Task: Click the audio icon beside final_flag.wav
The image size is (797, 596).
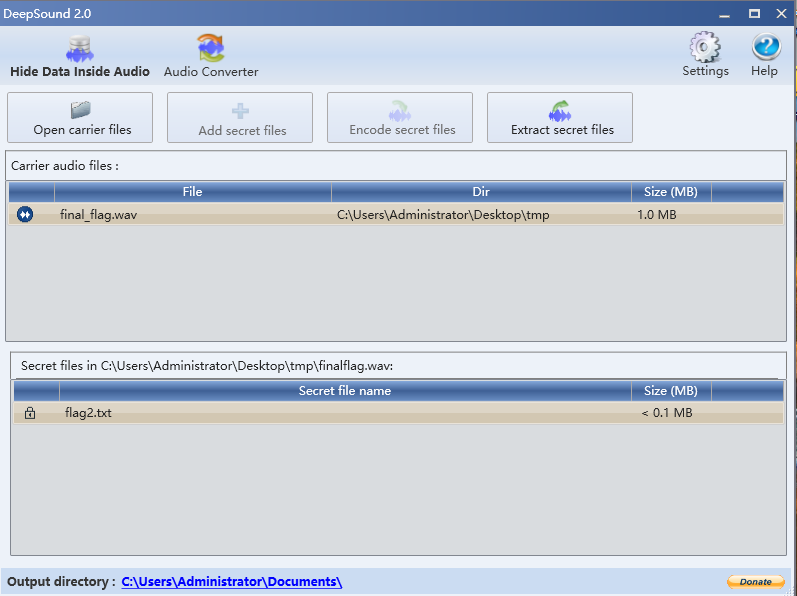Action: point(25,214)
